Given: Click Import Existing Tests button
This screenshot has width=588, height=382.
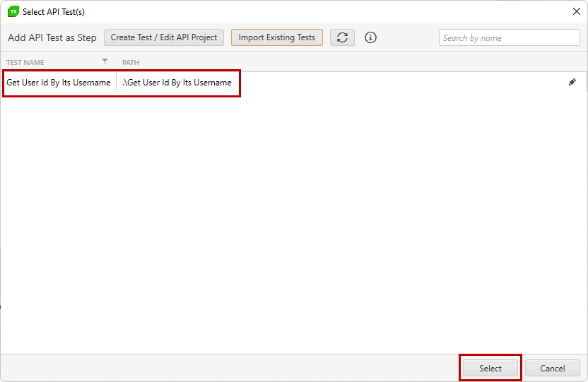Looking at the screenshot, I should [277, 37].
